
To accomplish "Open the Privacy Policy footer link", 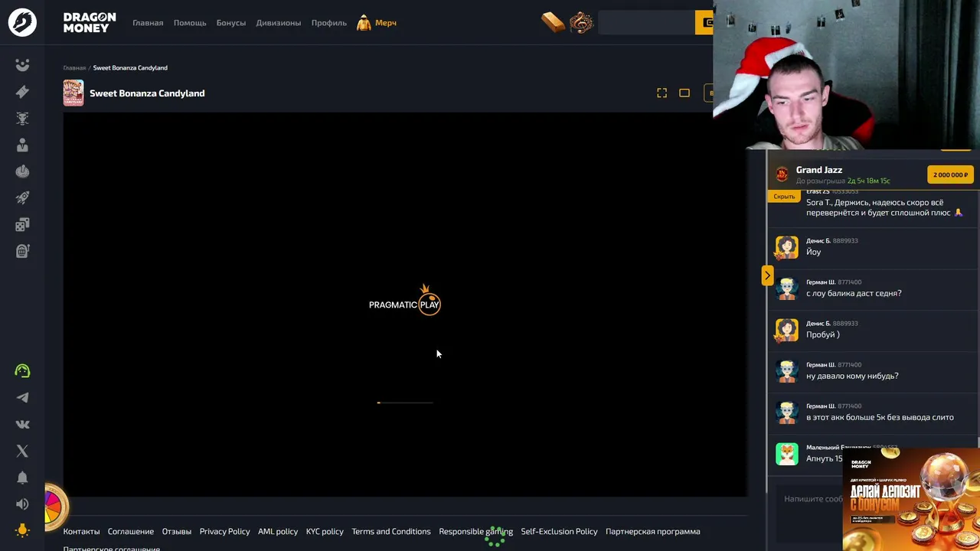I will point(224,531).
